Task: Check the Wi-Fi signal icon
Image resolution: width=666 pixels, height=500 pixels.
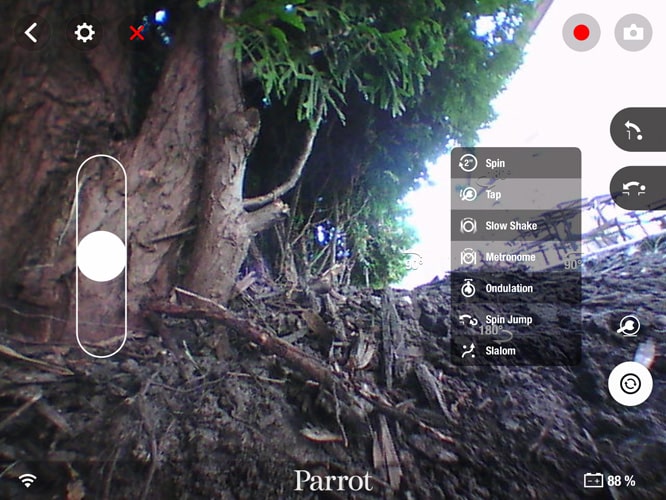Action: click(28, 480)
